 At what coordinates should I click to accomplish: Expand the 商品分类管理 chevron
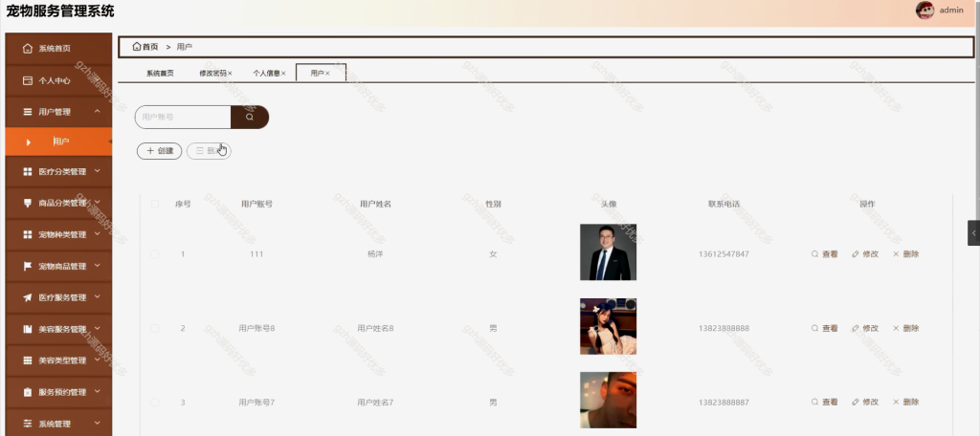(98, 202)
